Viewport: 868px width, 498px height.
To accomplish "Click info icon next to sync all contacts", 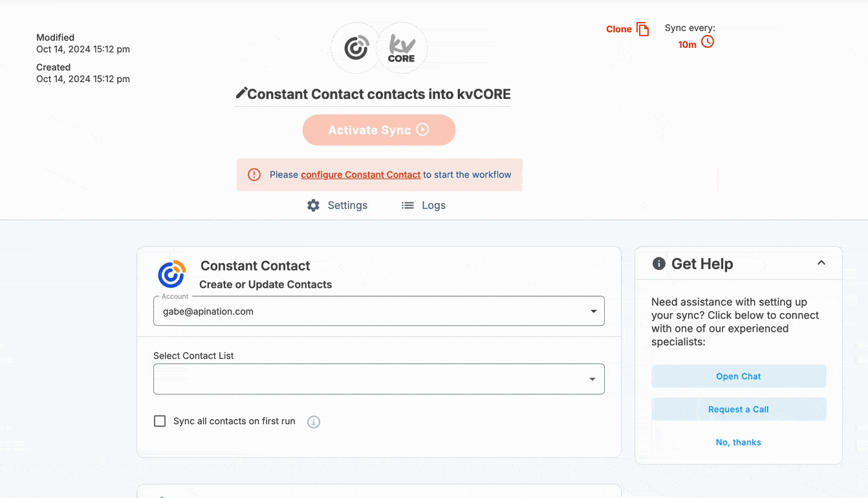I will (314, 422).
